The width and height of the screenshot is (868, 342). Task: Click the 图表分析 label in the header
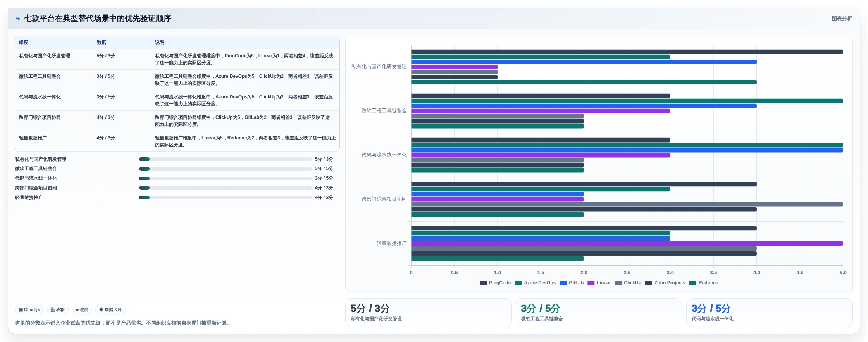tap(842, 19)
